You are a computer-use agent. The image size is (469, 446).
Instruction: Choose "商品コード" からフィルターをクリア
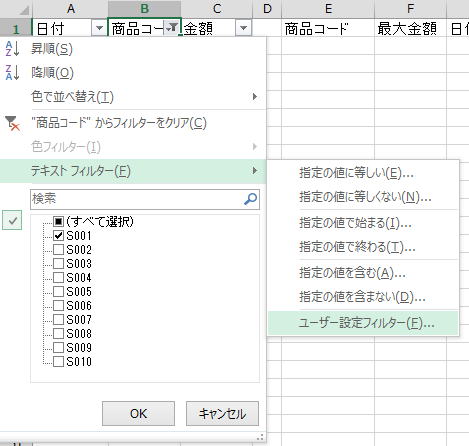tap(133, 123)
